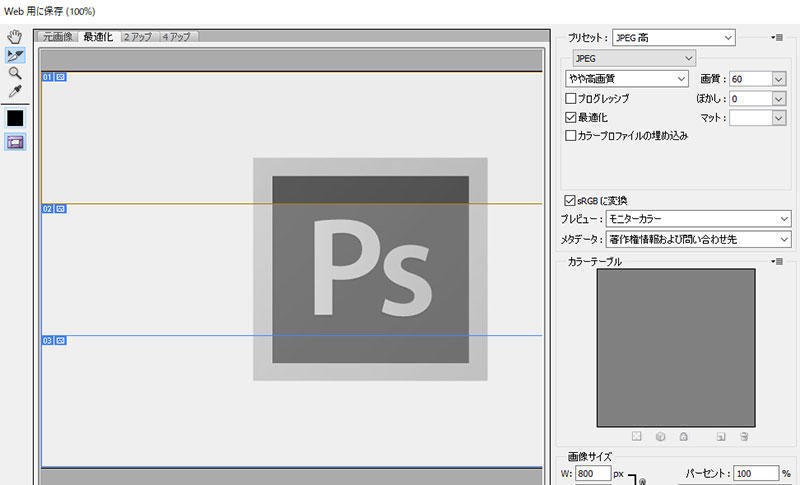The height and width of the screenshot is (485, 800).
Task: Click the delete selected colors trash icon
Action: 744,436
